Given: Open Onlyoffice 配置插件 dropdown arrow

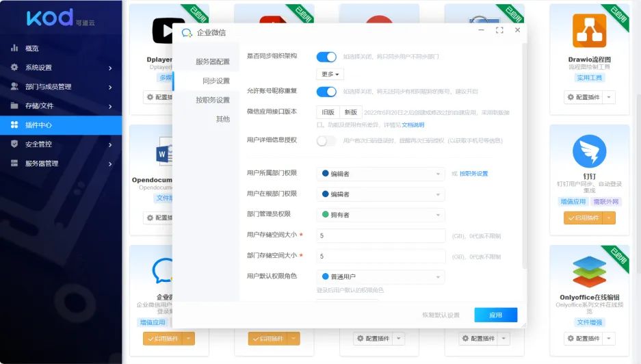Looking at the screenshot, I should coord(609,339).
